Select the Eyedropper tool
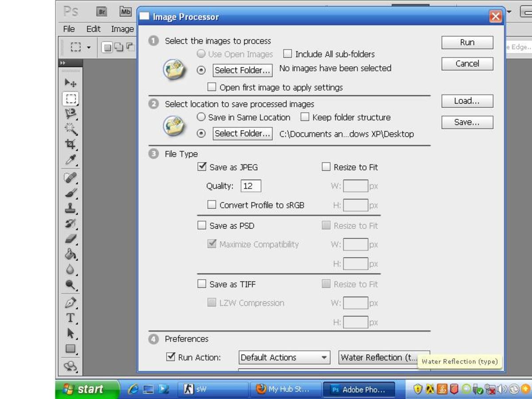Image resolution: width=532 pixels, height=399 pixels. [70, 160]
